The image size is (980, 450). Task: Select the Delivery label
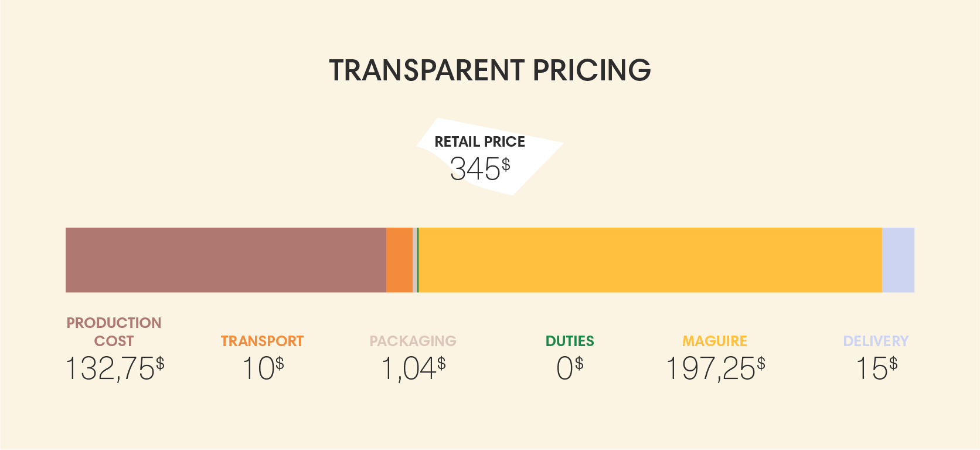[876, 341]
